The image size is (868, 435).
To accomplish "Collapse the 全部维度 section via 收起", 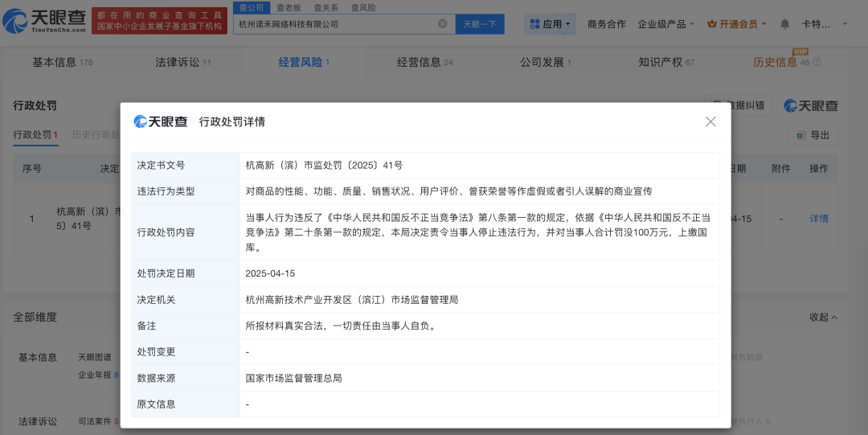I will (823, 317).
